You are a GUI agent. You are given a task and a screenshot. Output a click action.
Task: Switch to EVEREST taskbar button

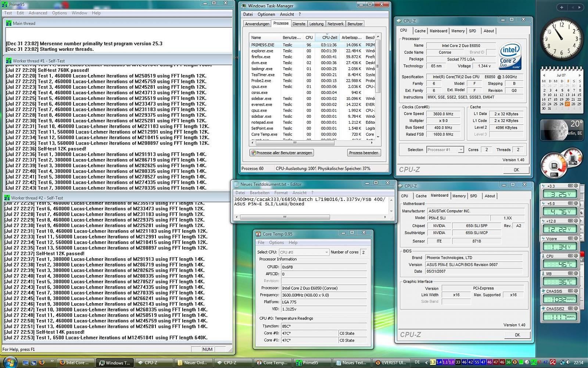(391, 362)
